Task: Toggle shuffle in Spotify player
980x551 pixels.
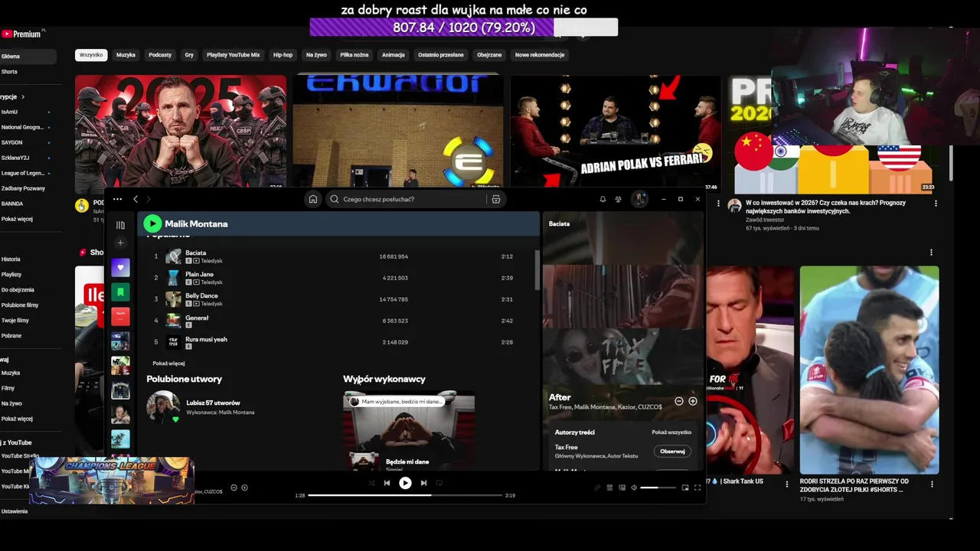Action: tap(371, 483)
